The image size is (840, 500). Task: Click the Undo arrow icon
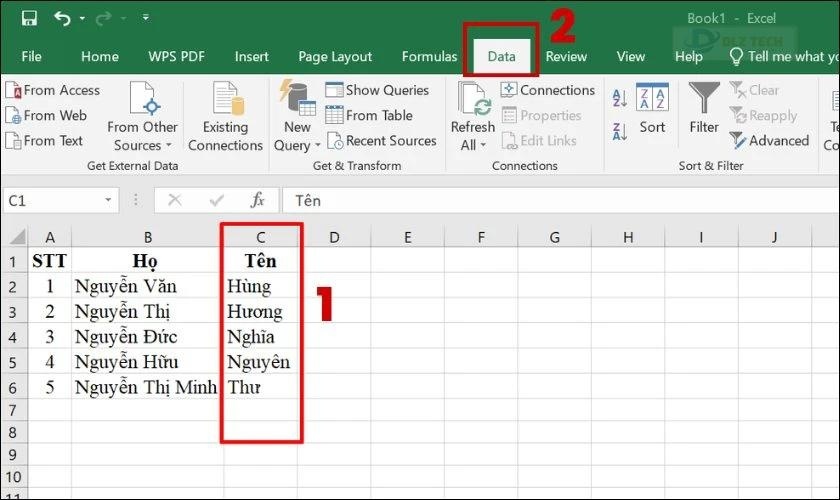click(62, 18)
